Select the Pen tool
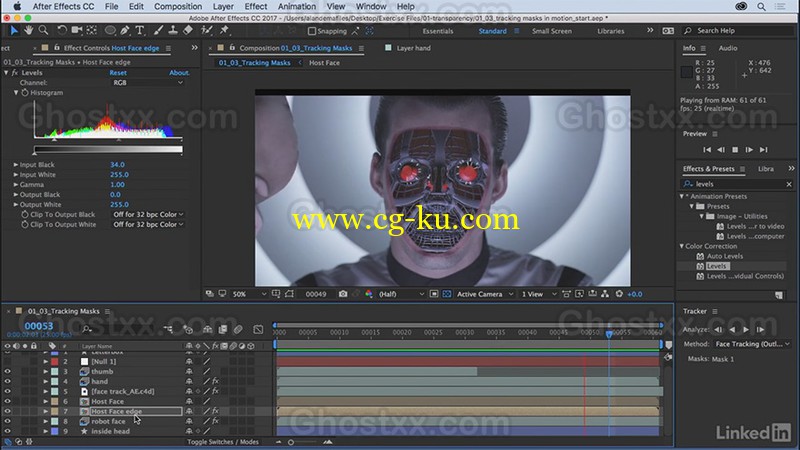 [124, 31]
